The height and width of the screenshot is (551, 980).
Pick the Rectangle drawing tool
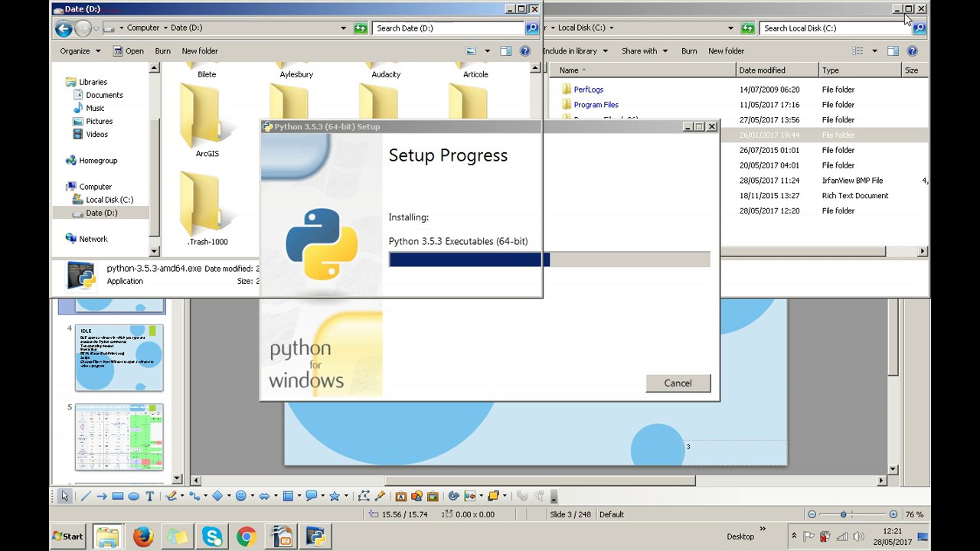[x=118, y=496]
